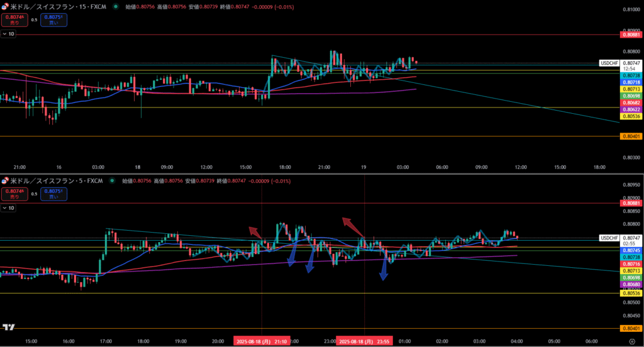This screenshot has height=347, width=644.
Task: Click the green market status dot on 15-minute chart
Action: click(115, 6)
